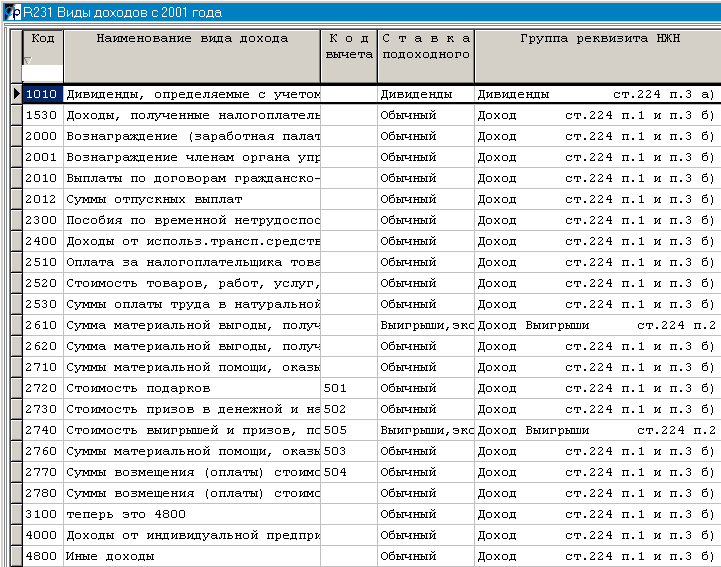Select code cell 2610

pos(42,325)
